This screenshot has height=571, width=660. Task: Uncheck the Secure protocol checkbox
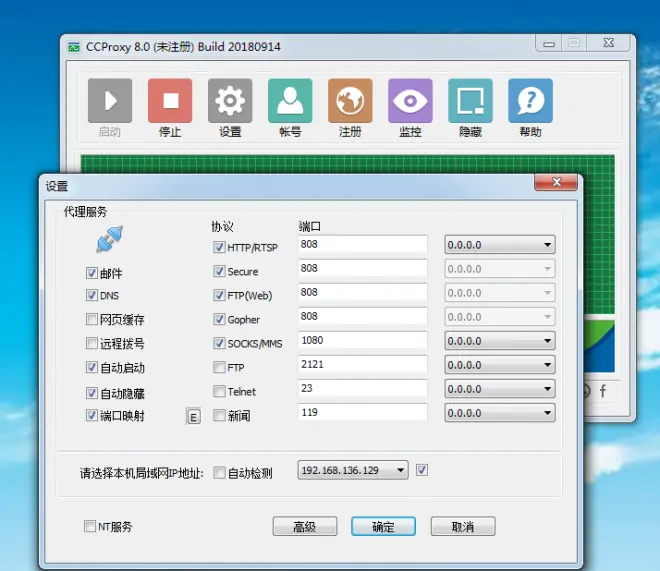(x=219, y=271)
